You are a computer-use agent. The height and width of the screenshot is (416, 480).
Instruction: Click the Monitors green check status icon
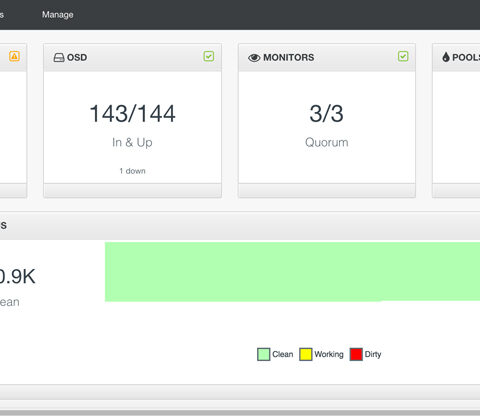tap(403, 56)
